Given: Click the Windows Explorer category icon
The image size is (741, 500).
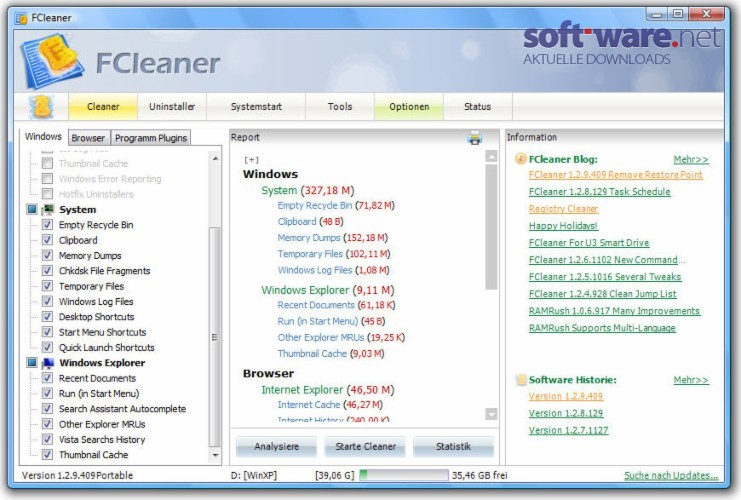Looking at the screenshot, I should [x=48, y=362].
